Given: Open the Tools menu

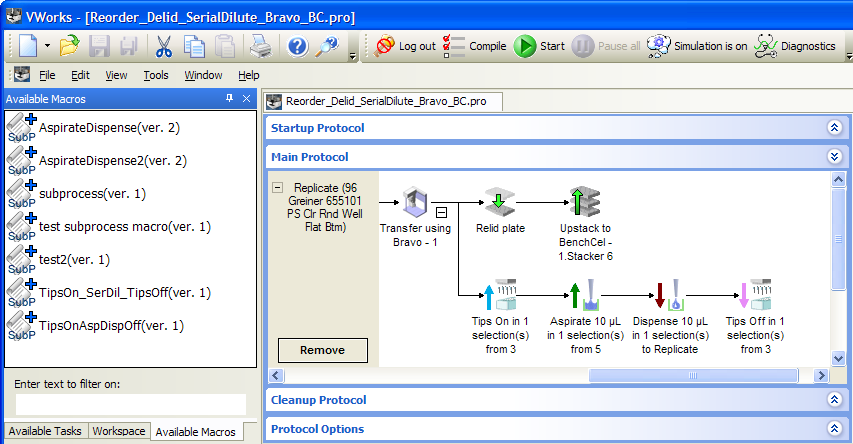Looking at the screenshot, I should pyautogui.click(x=156, y=75).
